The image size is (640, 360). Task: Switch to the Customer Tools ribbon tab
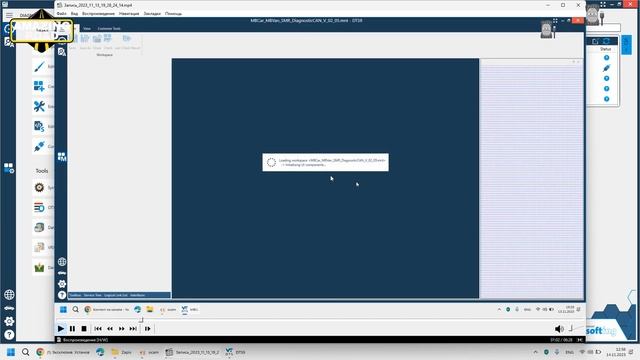[x=109, y=29]
